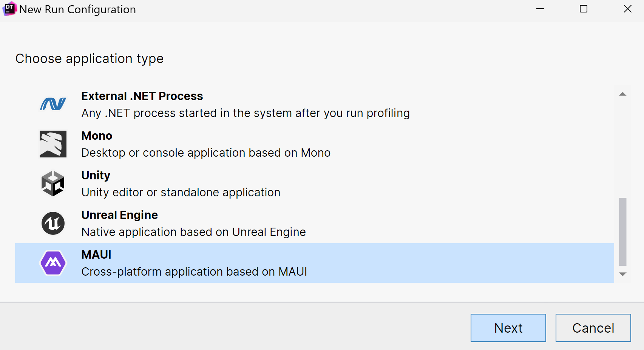Minimize the New Run Configuration dialog
This screenshot has width=644, height=350.
[540, 9]
